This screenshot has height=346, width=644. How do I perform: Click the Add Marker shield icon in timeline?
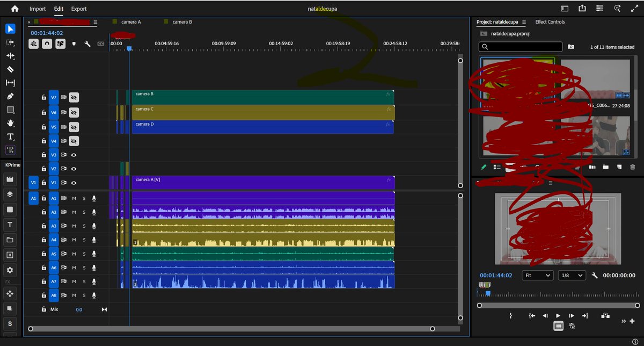pyautogui.click(x=74, y=44)
